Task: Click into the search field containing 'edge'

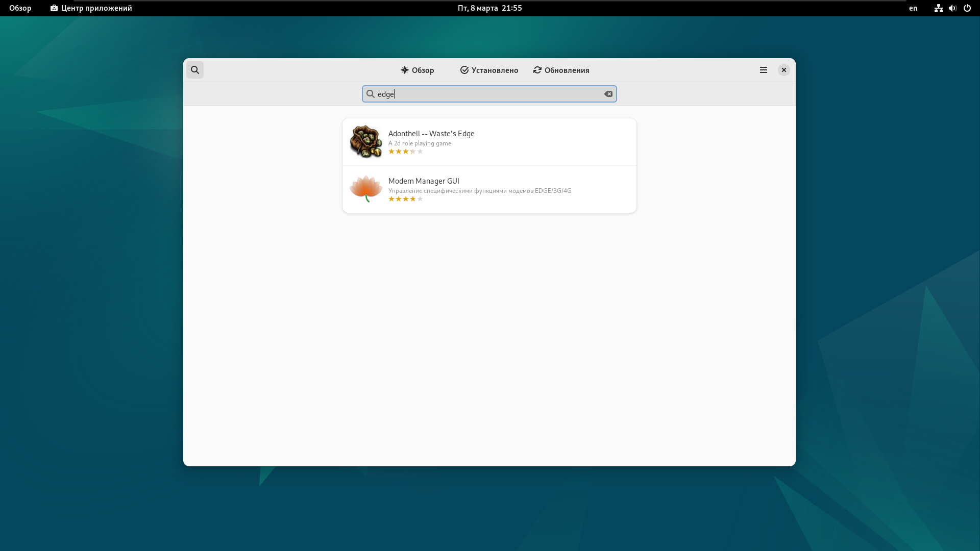Action: point(489,94)
